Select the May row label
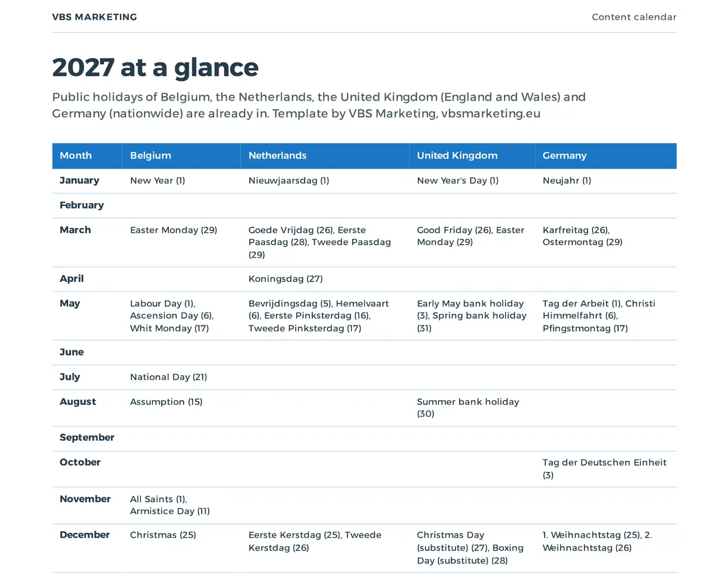Viewport: 728px width, 587px height. click(70, 304)
